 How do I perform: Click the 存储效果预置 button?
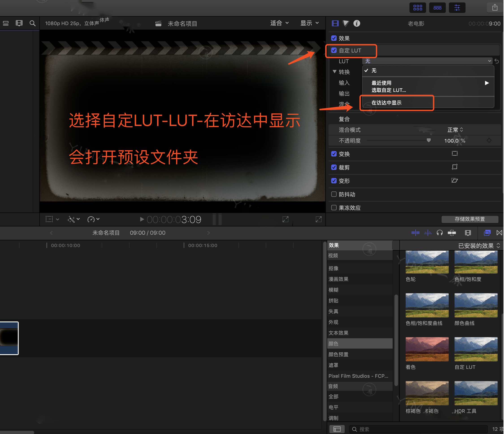(x=470, y=219)
